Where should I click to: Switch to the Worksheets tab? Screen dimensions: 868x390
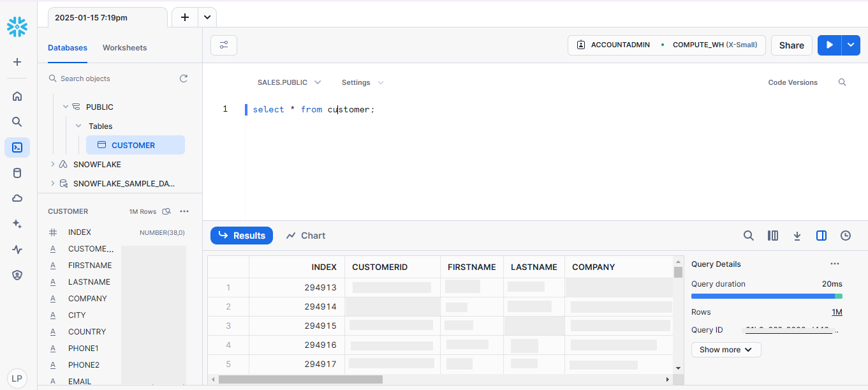pyautogui.click(x=124, y=48)
